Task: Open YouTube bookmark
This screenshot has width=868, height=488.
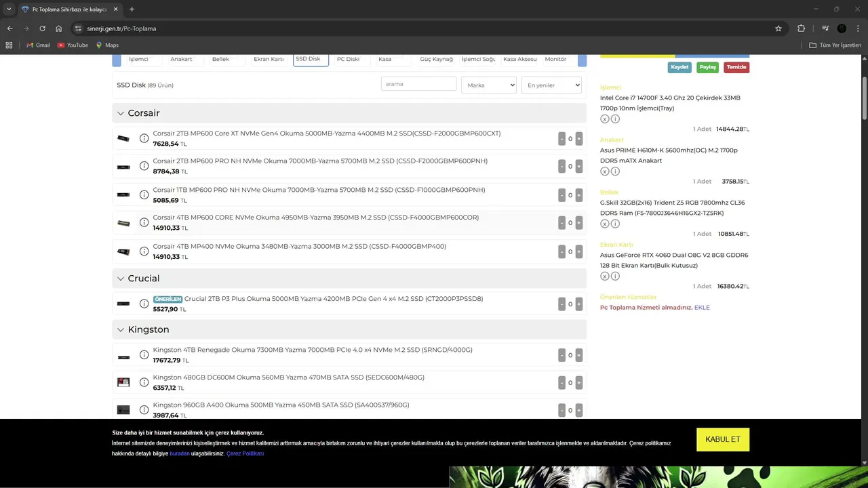Action: point(73,45)
